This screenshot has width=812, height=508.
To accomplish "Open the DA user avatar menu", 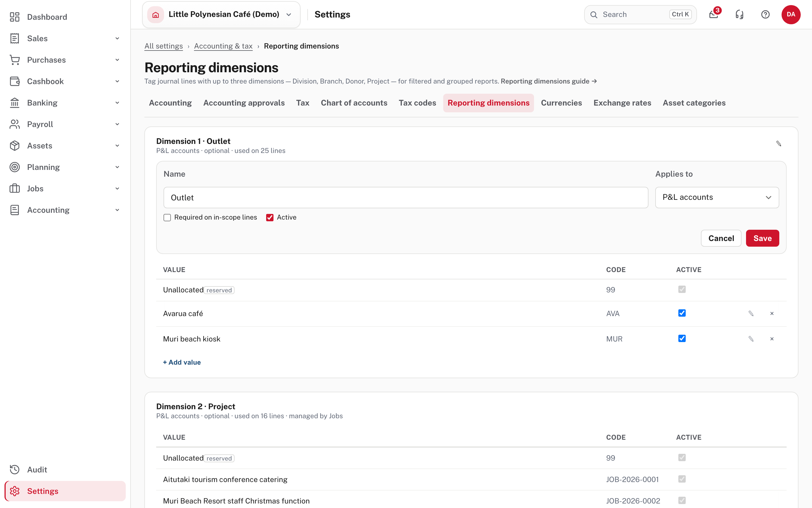I will pos(791,14).
